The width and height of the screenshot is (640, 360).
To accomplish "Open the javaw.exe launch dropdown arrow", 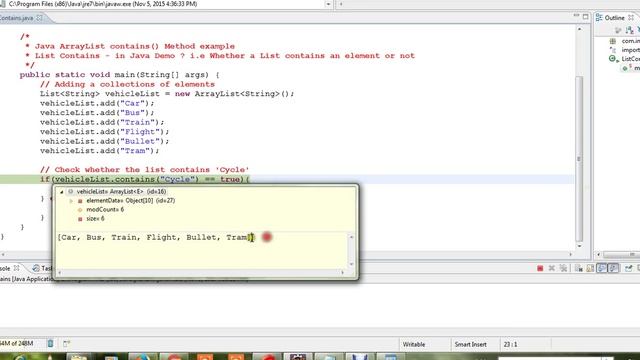I will coord(328,4).
